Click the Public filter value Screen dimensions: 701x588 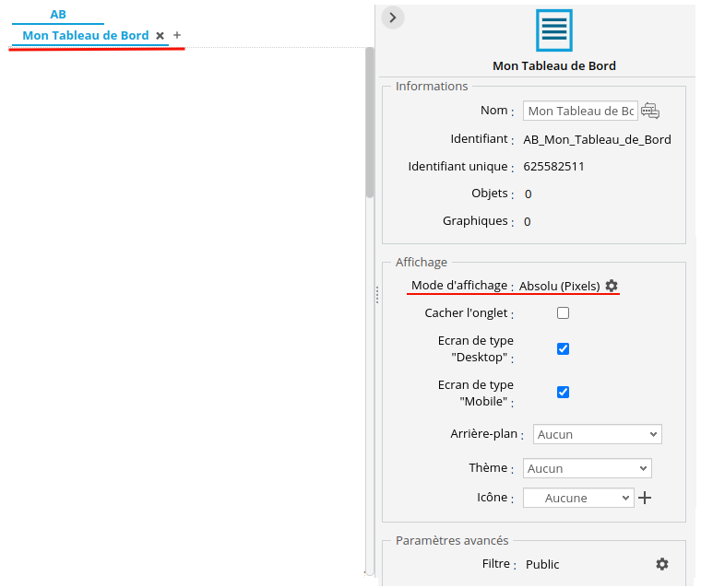[x=542, y=564]
